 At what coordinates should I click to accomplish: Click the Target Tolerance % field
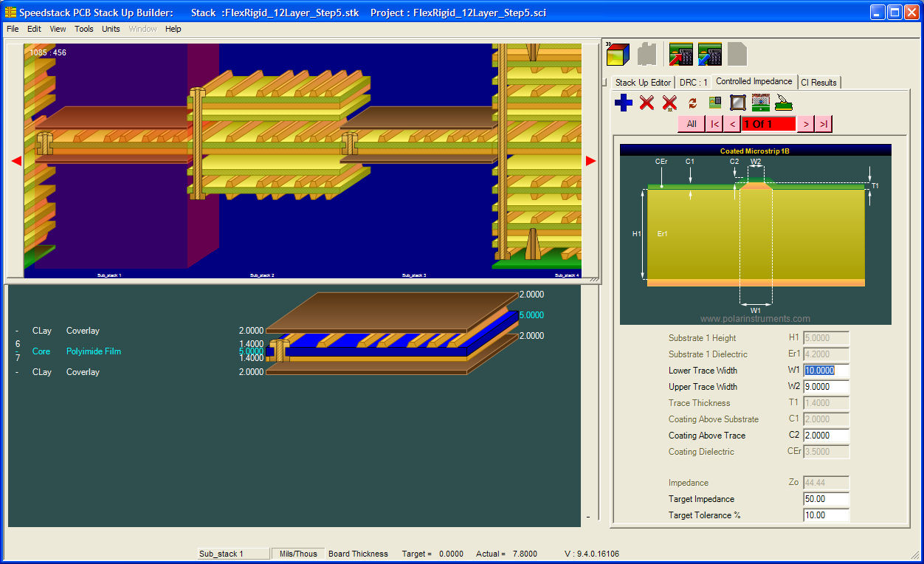(x=826, y=515)
